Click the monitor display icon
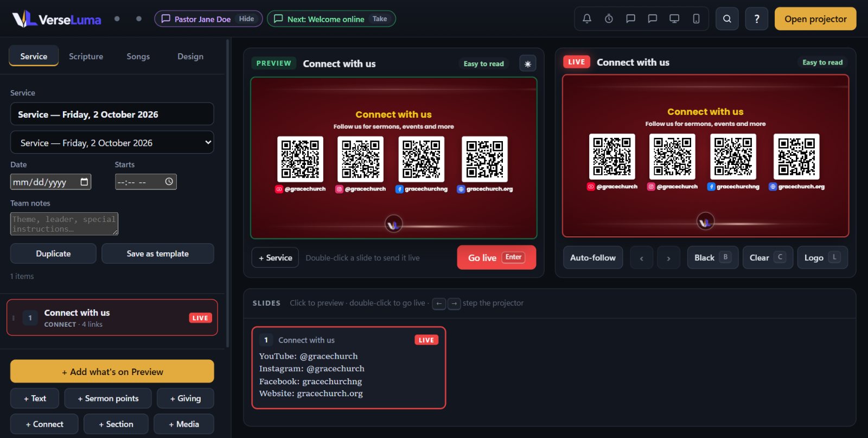The image size is (868, 438). (674, 19)
